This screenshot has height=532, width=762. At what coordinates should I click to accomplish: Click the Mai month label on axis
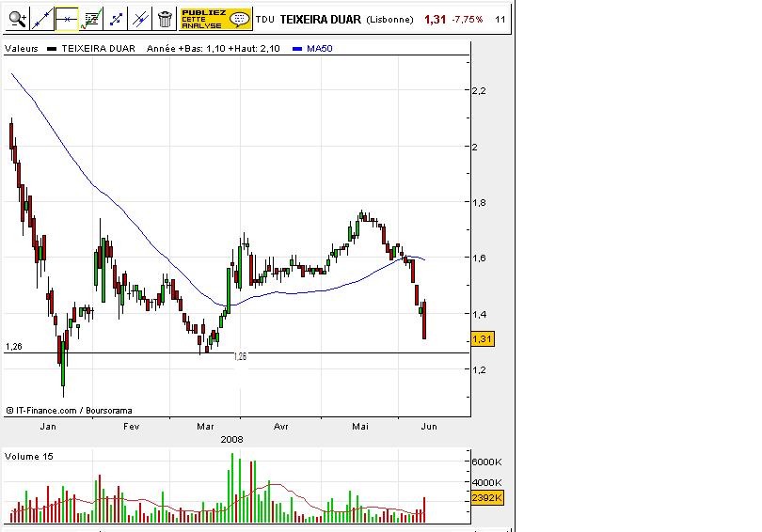360,426
